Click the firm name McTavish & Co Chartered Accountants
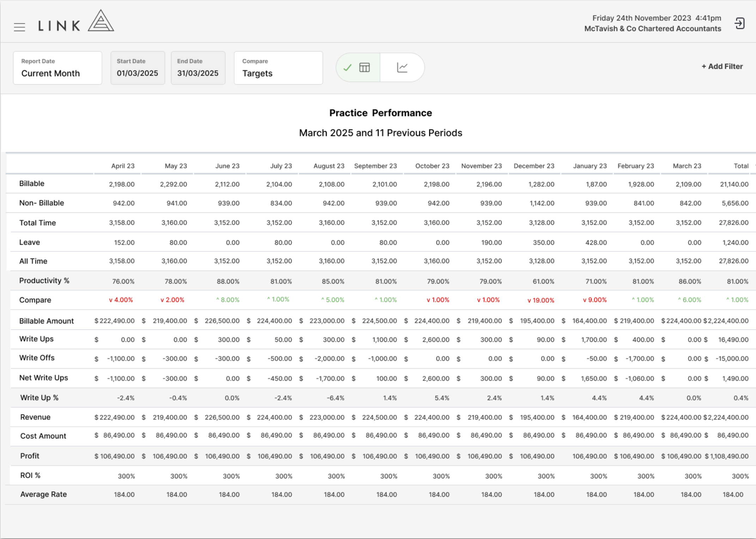This screenshot has height=539, width=756. [x=653, y=29]
